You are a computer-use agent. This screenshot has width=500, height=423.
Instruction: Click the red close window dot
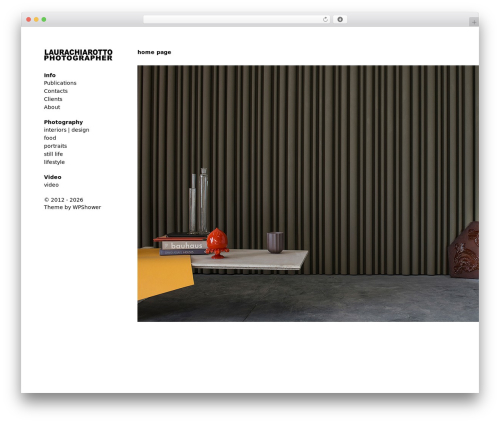coord(29,19)
